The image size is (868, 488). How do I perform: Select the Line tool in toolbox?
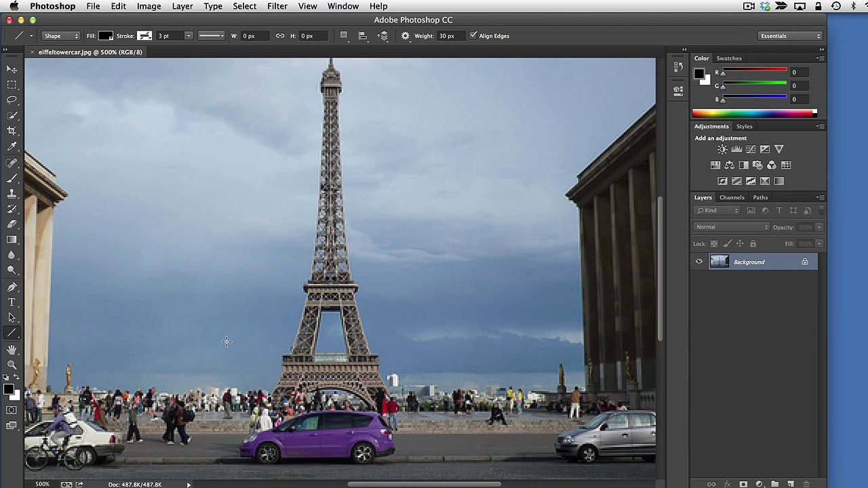pos(12,333)
